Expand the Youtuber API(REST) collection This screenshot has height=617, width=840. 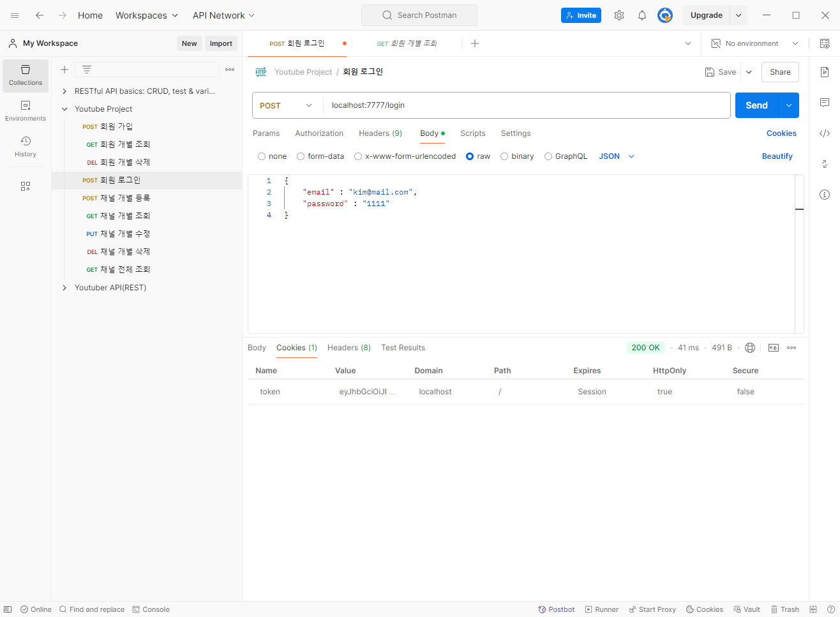[x=64, y=288]
